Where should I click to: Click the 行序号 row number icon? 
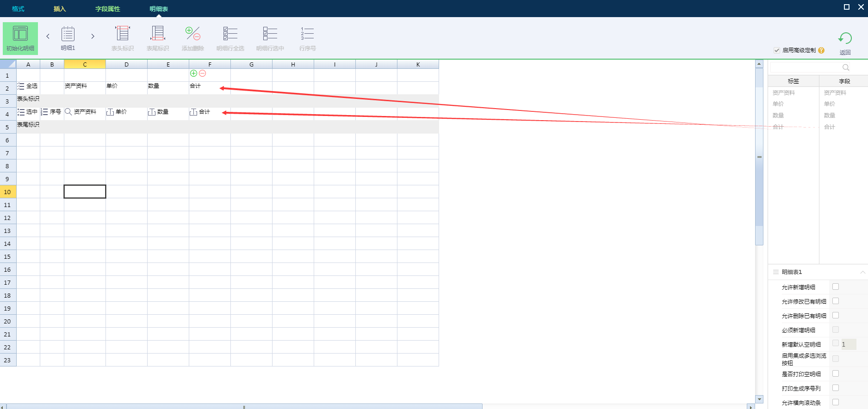coord(307,34)
